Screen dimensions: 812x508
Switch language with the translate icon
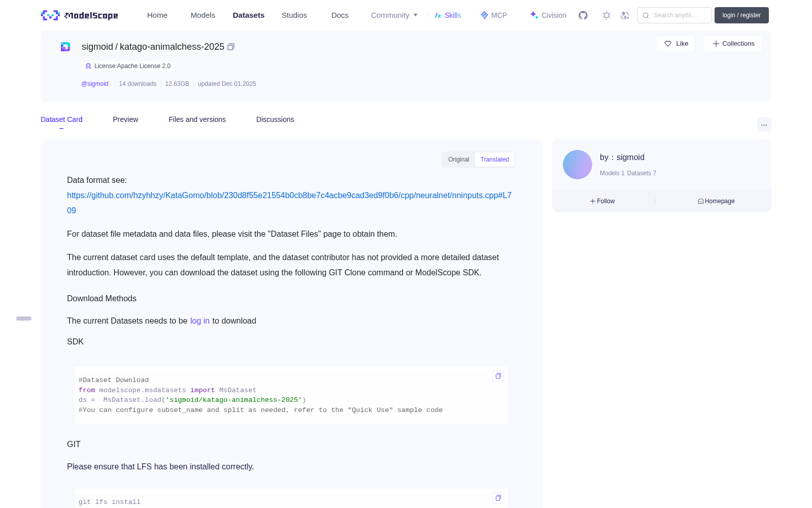[x=625, y=15]
